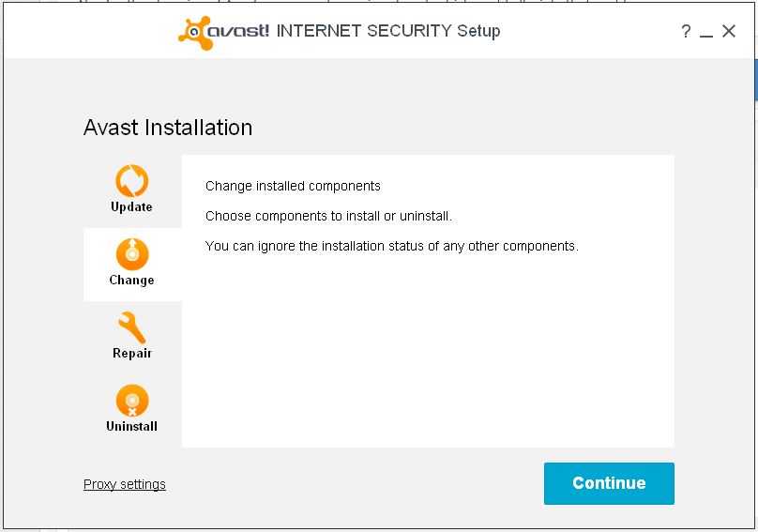Close the Avast setup window

(729, 31)
